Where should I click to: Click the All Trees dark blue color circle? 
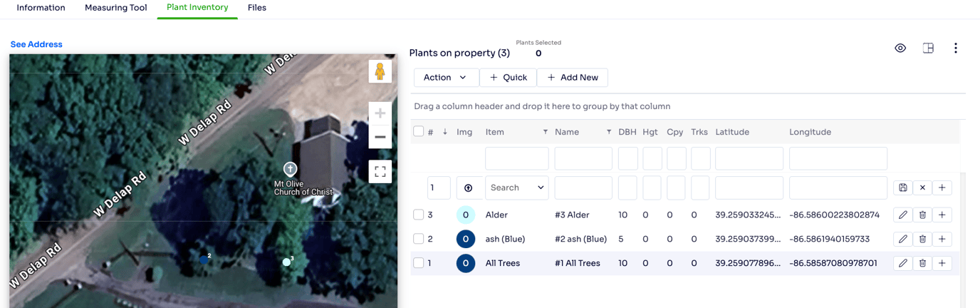click(x=466, y=263)
